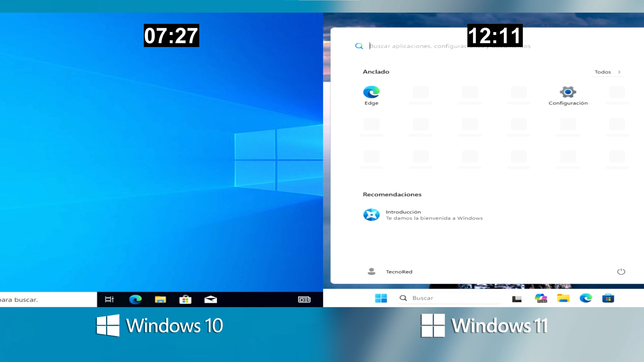Screen dimensions: 644x362
Task: Launch Edge from Windows 11 taskbar
Action: pos(586,298)
